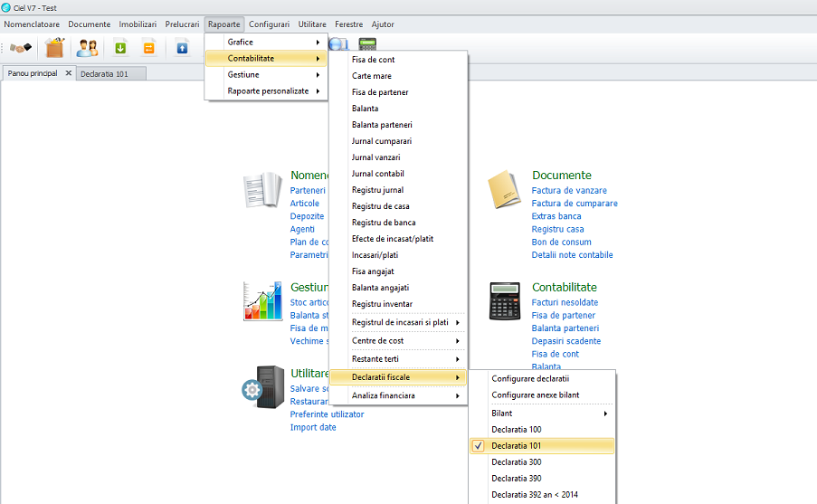817x504 pixels.
Task: Open Detalii note contabile link
Action: [x=572, y=255]
